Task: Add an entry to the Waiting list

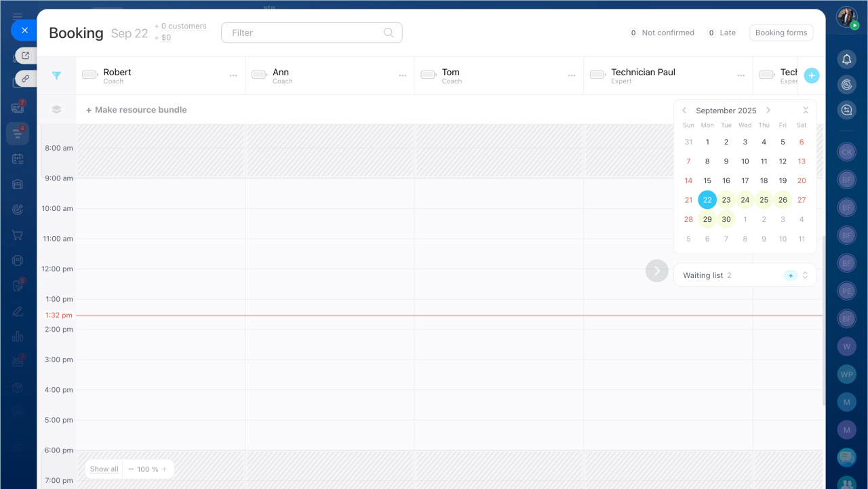Action: click(x=790, y=275)
